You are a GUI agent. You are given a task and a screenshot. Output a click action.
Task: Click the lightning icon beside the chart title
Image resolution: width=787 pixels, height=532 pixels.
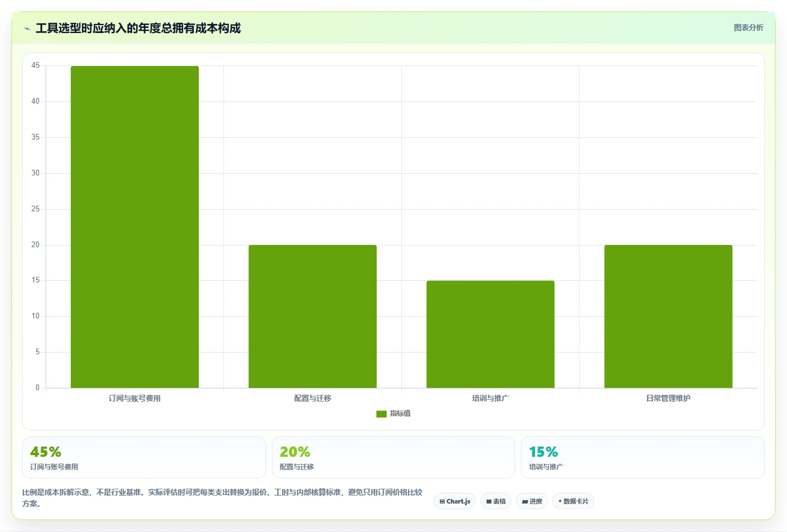click(27, 28)
